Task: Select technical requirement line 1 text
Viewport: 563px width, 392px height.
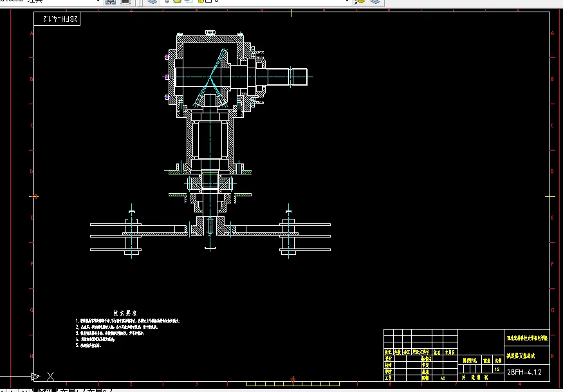Action: coord(128,321)
